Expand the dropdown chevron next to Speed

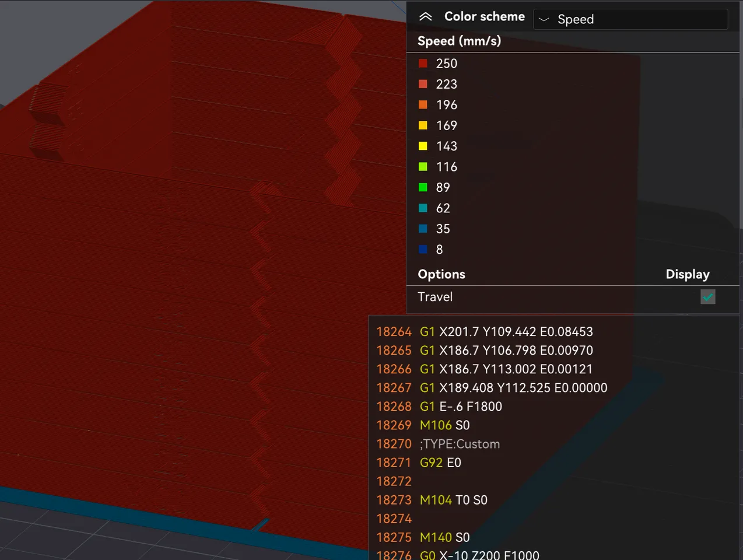click(x=544, y=19)
